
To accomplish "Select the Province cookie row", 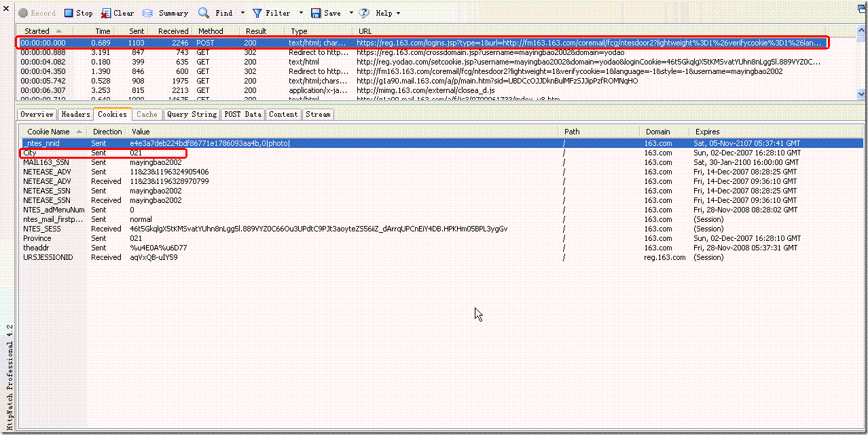I will click(x=441, y=238).
